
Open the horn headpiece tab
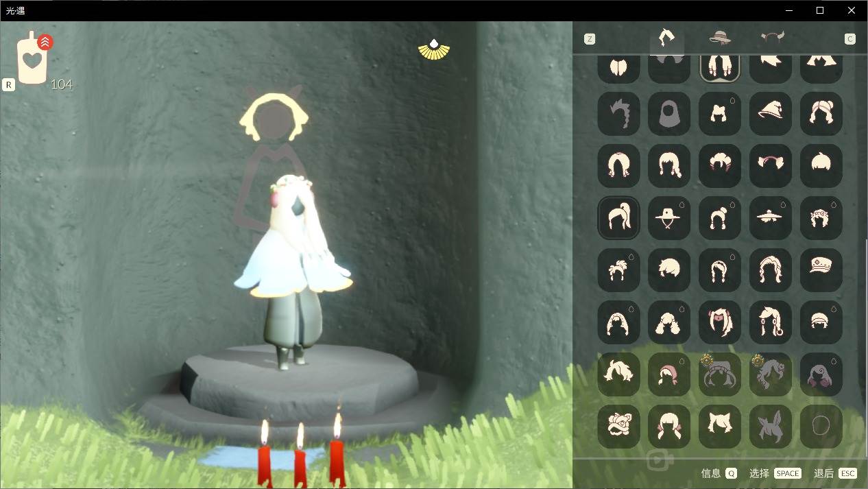click(772, 38)
